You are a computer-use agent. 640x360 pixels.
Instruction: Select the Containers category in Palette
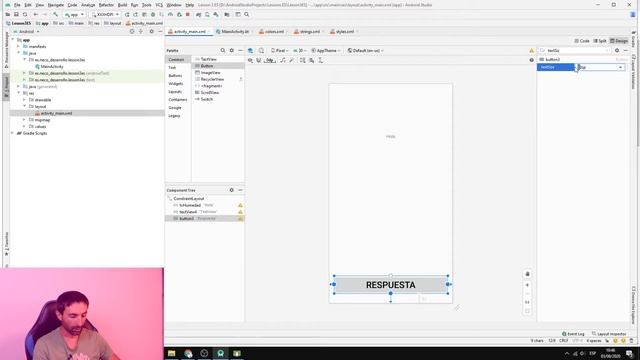[178, 100]
